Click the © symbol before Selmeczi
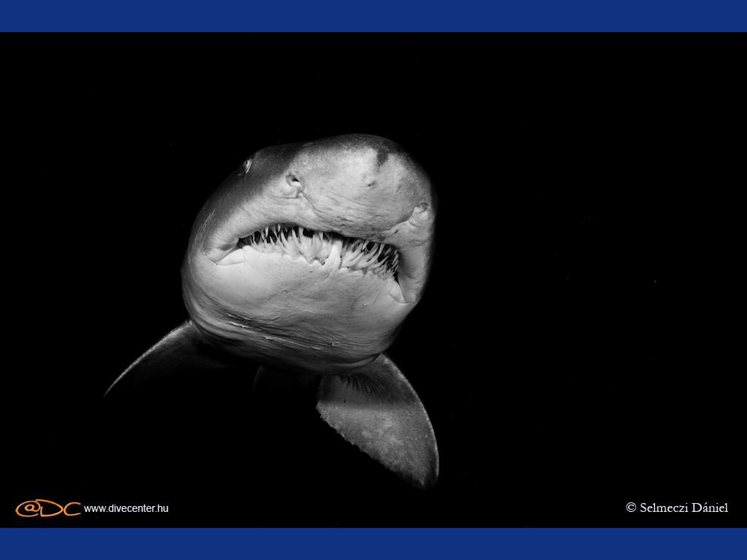The width and height of the screenshot is (747, 560). coord(631,507)
